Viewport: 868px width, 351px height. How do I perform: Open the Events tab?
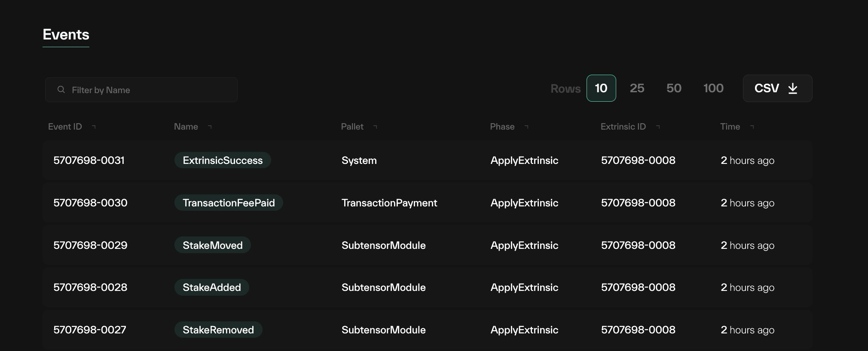pos(66,35)
